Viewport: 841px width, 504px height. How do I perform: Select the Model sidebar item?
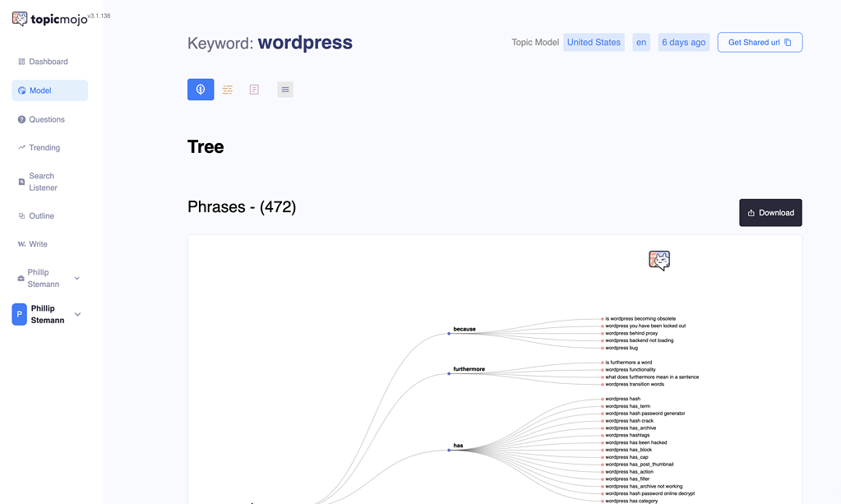50,90
